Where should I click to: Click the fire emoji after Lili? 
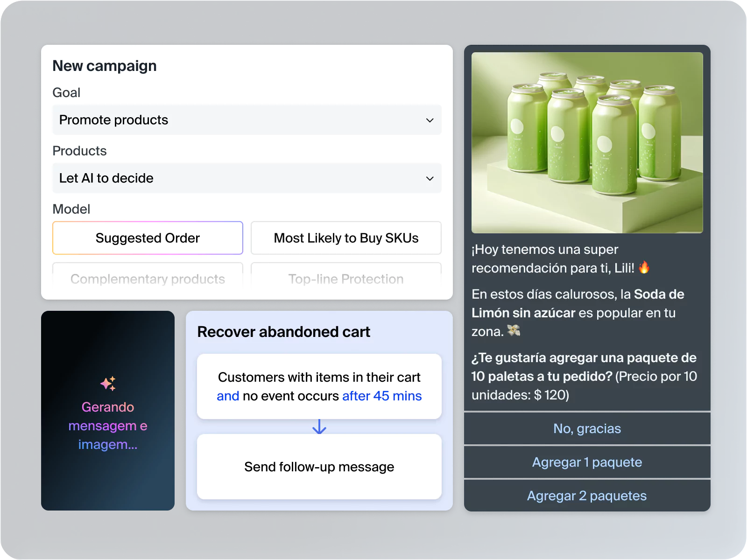tap(644, 267)
